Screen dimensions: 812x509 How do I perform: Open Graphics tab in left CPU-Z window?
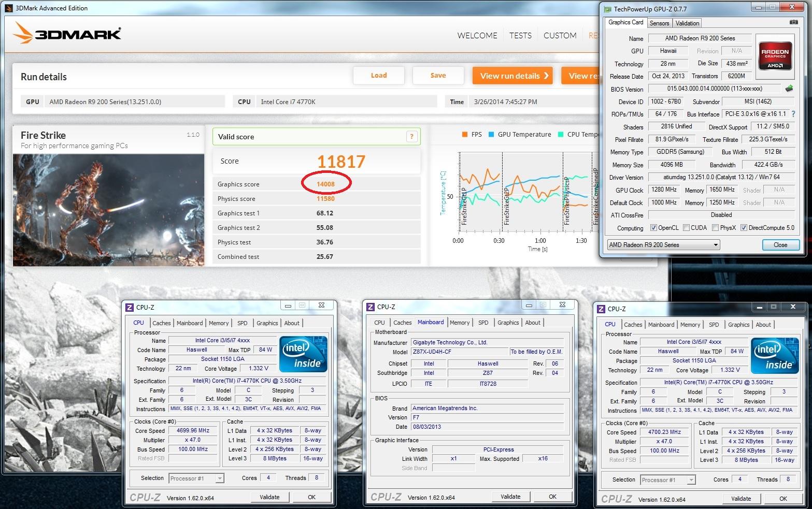tap(267, 323)
